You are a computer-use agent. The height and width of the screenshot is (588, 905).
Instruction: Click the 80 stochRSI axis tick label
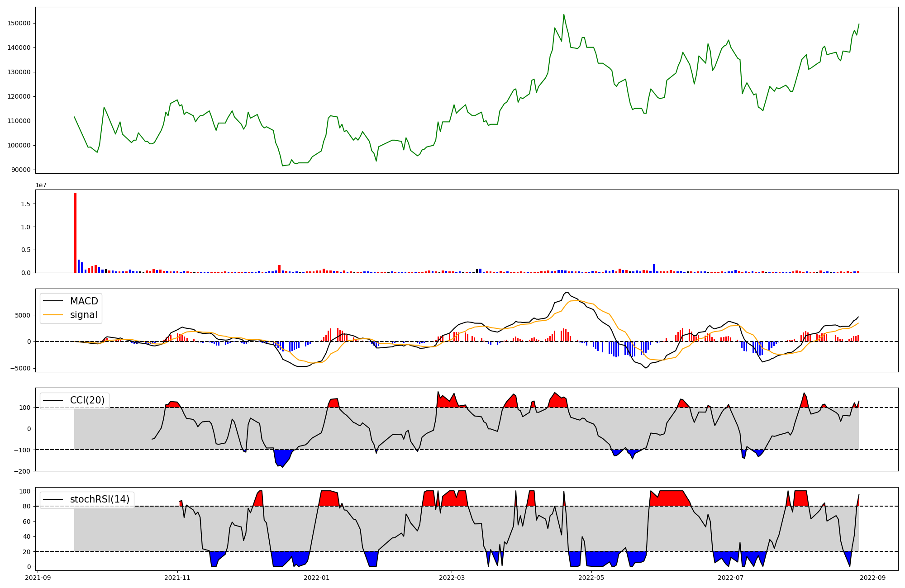click(x=27, y=507)
